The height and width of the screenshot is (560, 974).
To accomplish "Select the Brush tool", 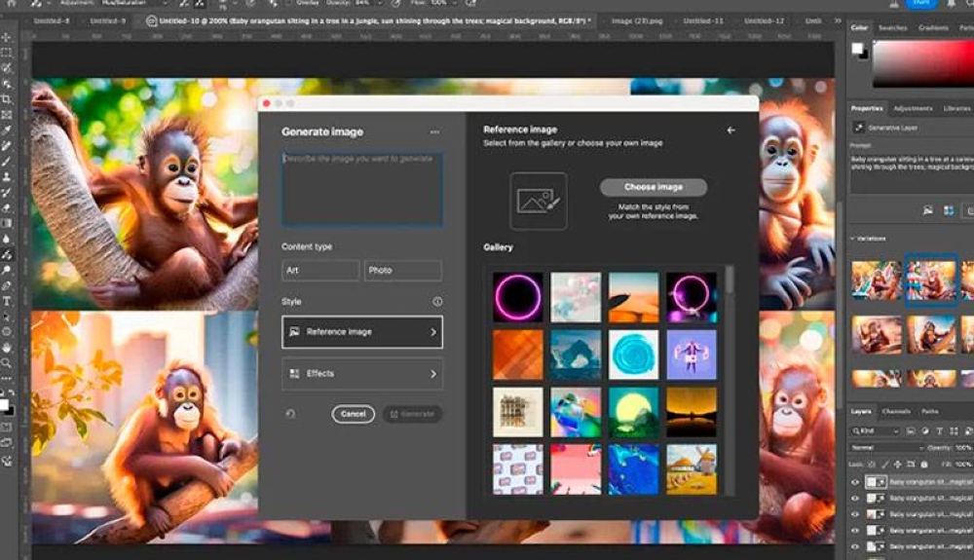I will (6, 162).
